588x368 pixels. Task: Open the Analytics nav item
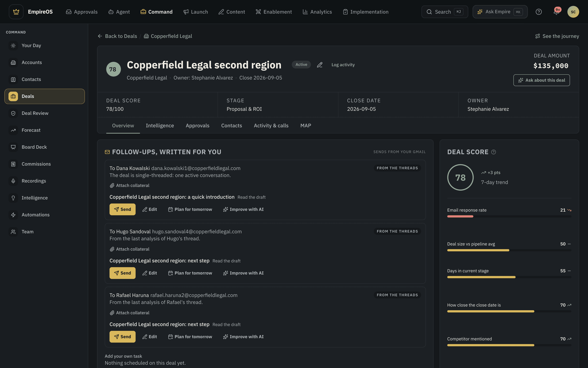click(x=317, y=12)
